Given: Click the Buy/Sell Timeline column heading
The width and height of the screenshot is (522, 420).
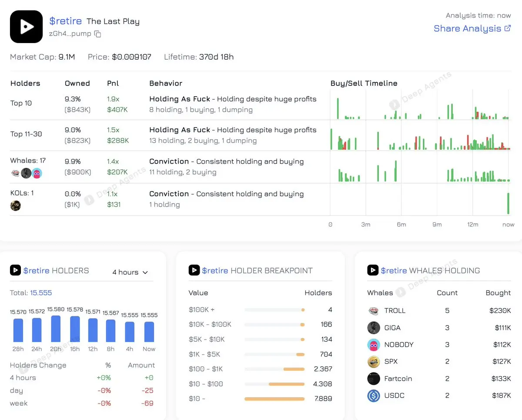Looking at the screenshot, I should pyautogui.click(x=364, y=84).
